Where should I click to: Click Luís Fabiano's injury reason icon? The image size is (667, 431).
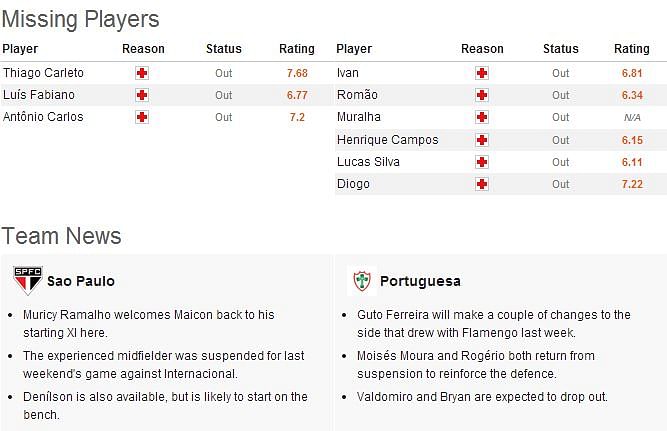142,95
